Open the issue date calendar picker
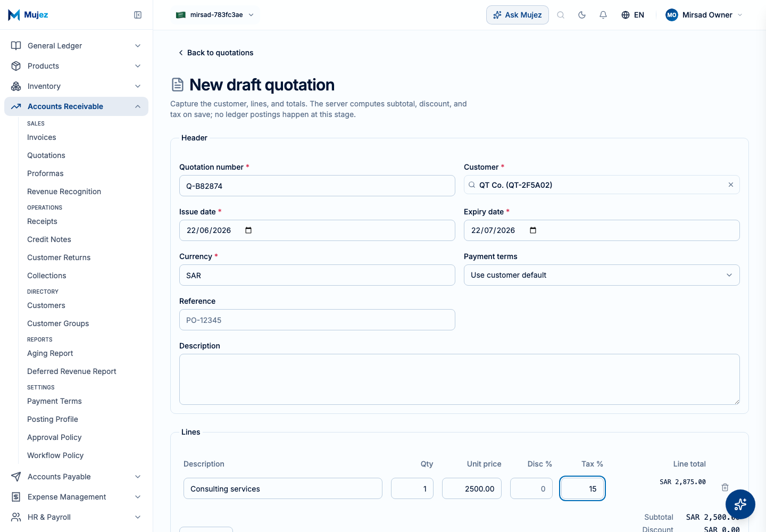The width and height of the screenshot is (766, 532). point(248,230)
